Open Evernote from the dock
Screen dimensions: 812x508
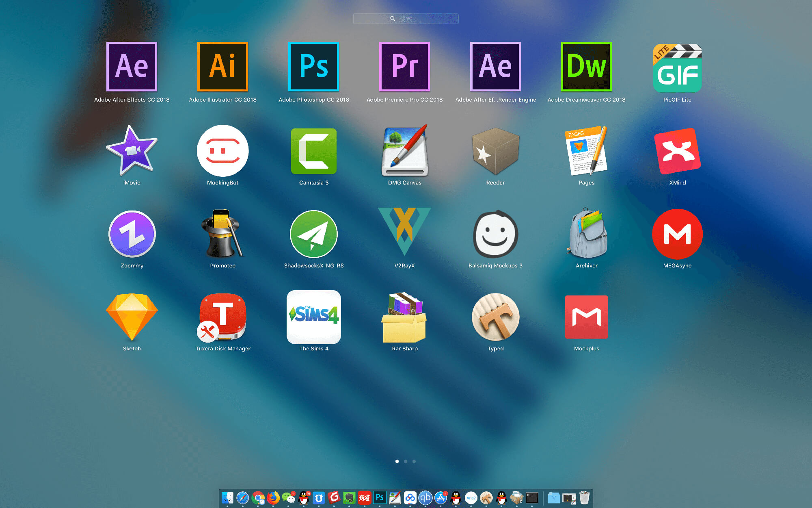coord(349,497)
